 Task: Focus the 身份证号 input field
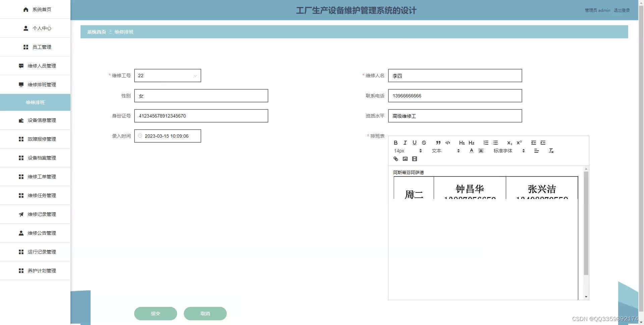(201, 116)
